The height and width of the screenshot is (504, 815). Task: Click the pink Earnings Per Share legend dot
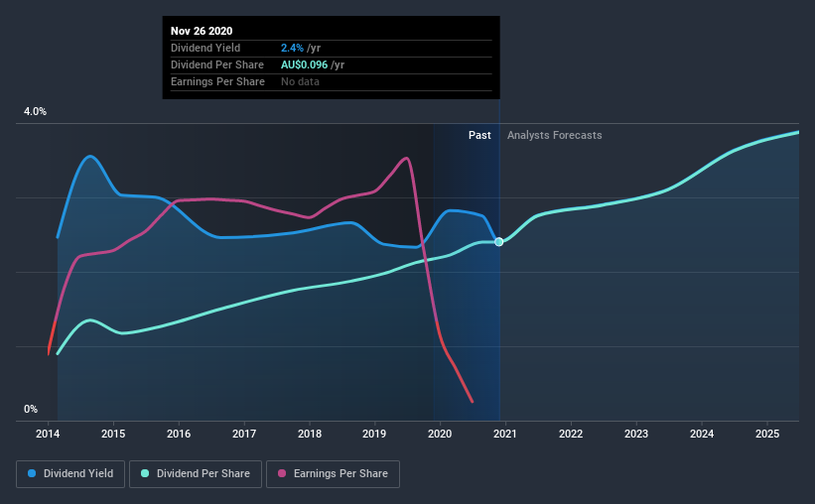coord(282,473)
